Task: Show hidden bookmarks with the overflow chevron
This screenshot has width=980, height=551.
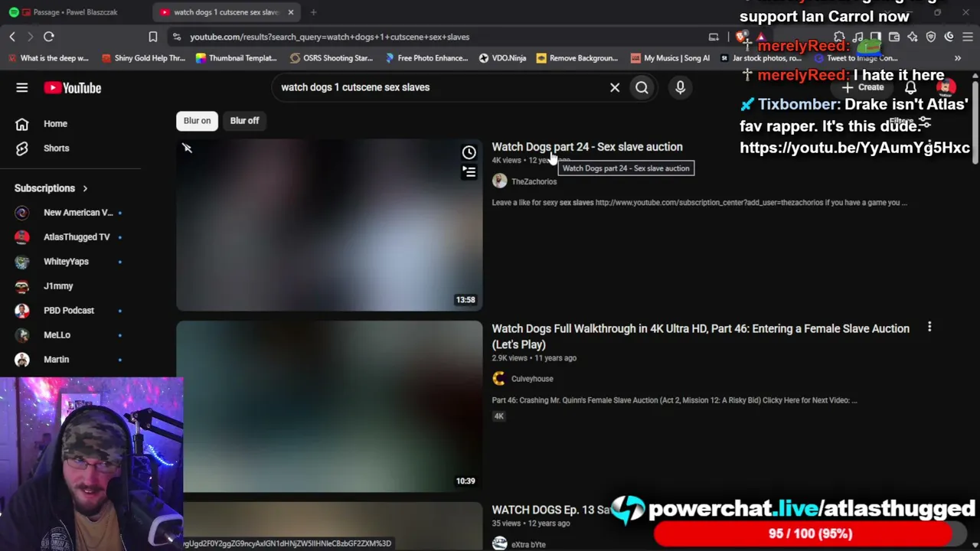Action: pyautogui.click(x=957, y=58)
